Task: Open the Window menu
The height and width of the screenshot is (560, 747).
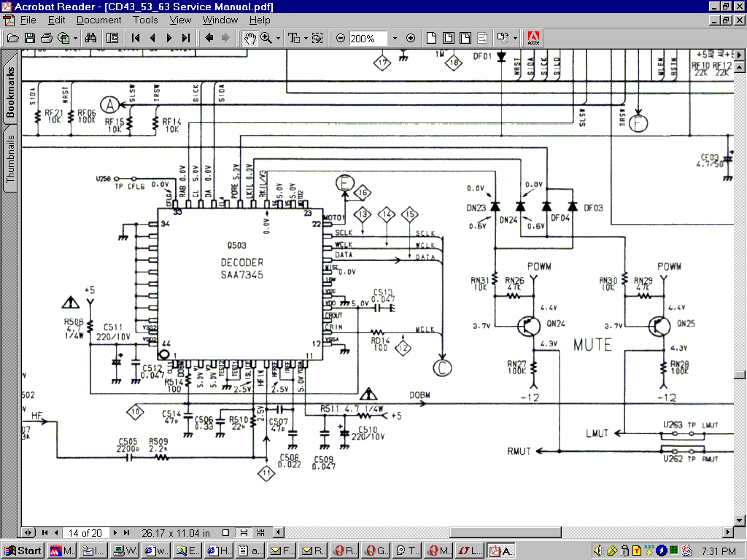Action: [220, 20]
